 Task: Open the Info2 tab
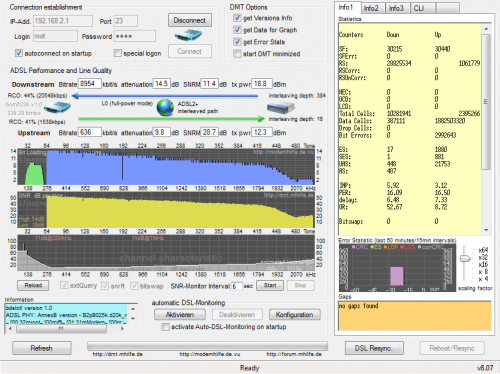tap(373, 8)
